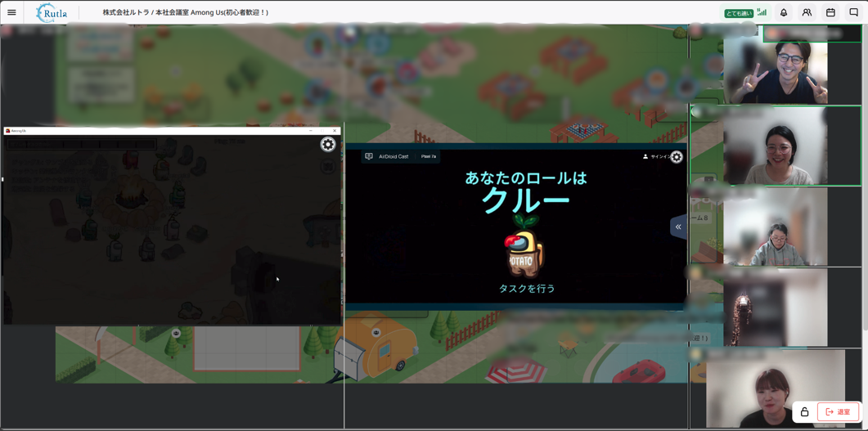The image size is (868, 431).
Task: Toggle the room lock icon
Action: (x=804, y=412)
